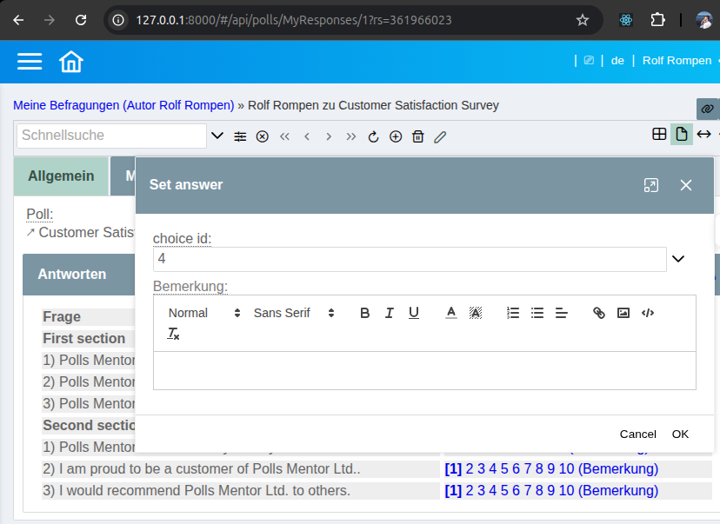Image resolution: width=720 pixels, height=524 pixels.
Task: Clear the quick search with the circled X
Action: 262,136
